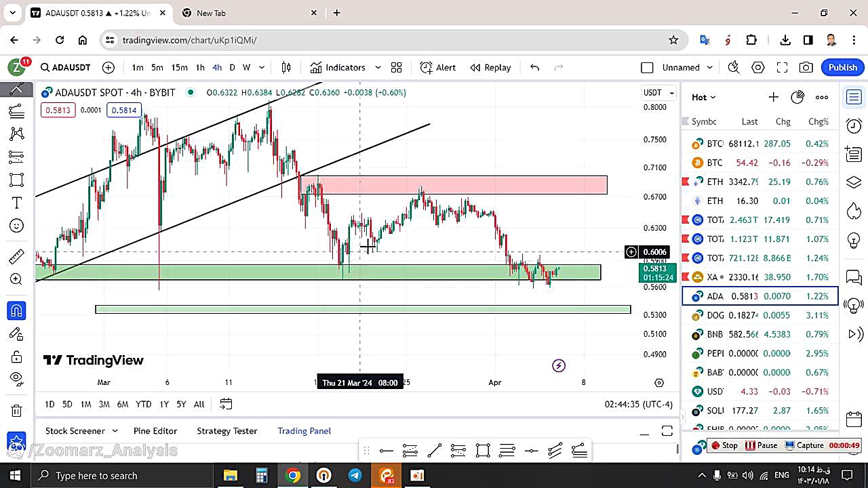This screenshot has width=868, height=488.
Task: Open the quick search icon
Action: pyautogui.click(x=734, y=67)
